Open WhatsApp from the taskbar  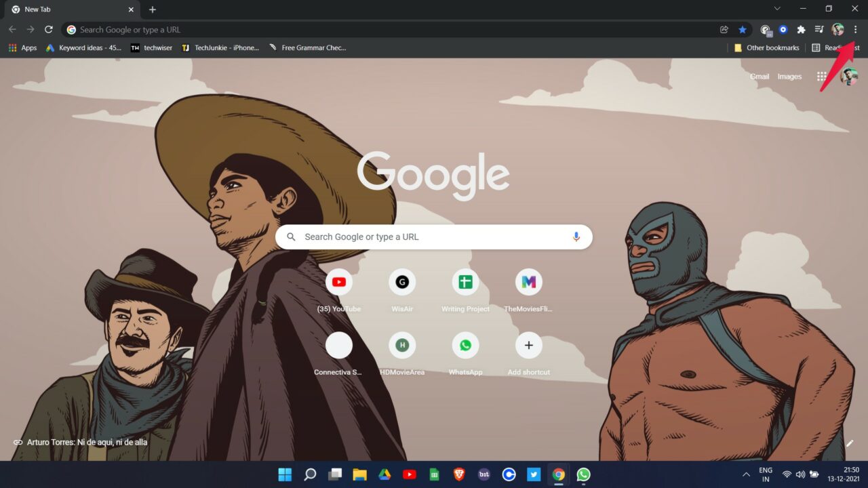point(583,474)
